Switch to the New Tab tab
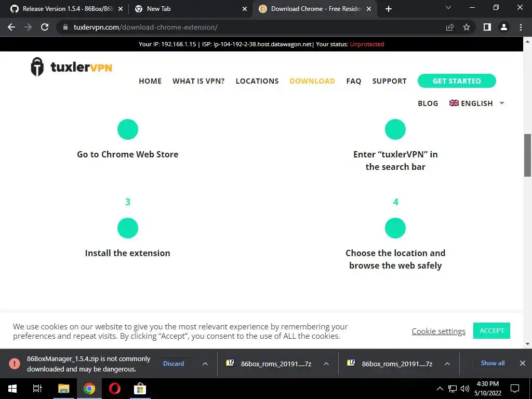This screenshot has height=399, width=532. coord(190,9)
